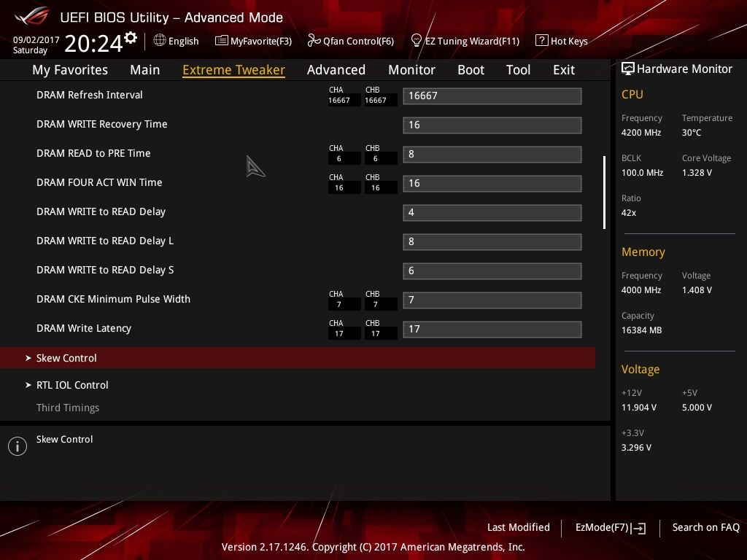Click the CPU Temperature 30°C value
This screenshot has width=747, height=560.
click(692, 133)
